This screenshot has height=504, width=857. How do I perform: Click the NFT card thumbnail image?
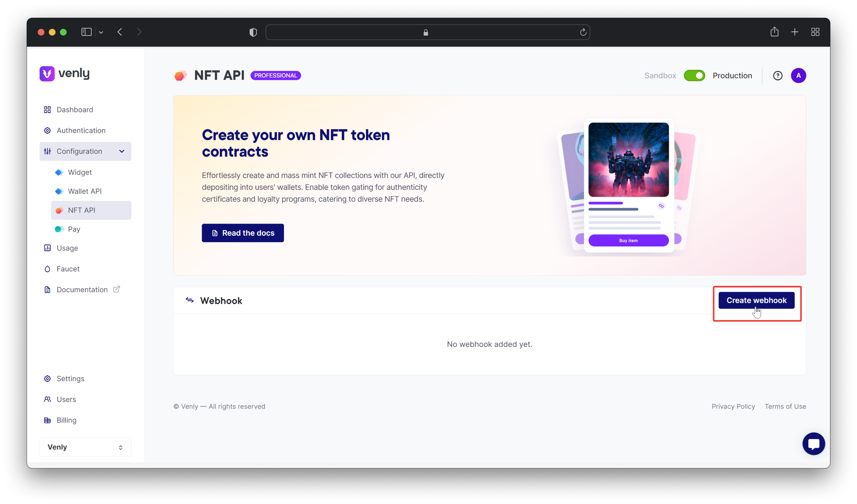628,160
